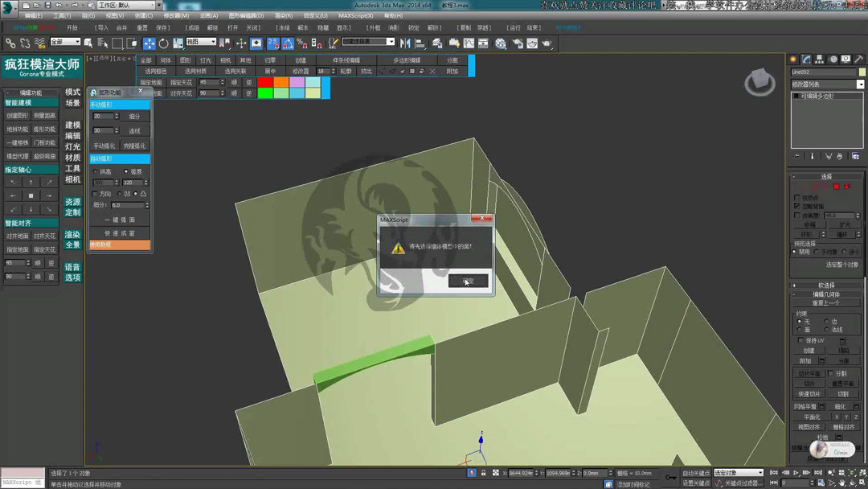Enable the 忽略背面 checkbox

(x=796, y=206)
